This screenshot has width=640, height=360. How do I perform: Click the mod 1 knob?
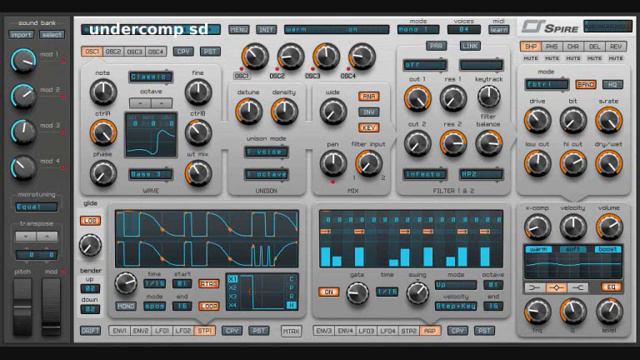(x=23, y=60)
